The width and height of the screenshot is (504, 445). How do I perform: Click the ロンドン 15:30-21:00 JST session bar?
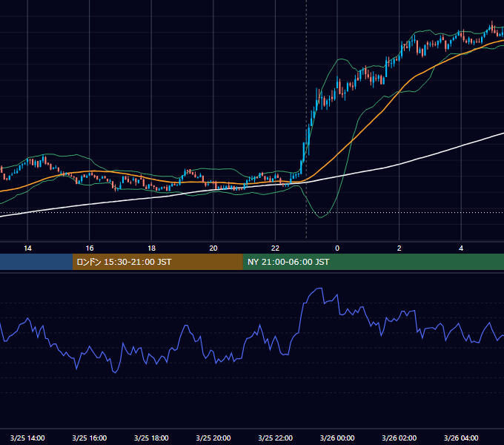[x=157, y=262]
